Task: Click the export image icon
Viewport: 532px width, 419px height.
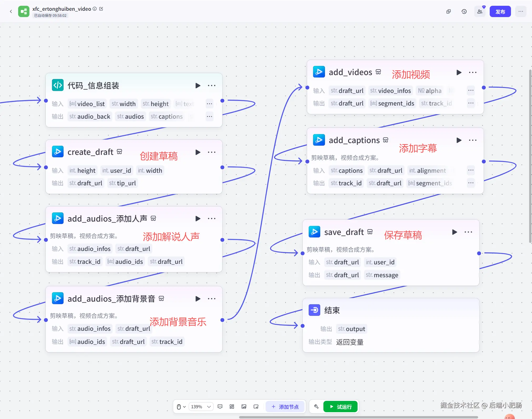Action: click(x=244, y=407)
